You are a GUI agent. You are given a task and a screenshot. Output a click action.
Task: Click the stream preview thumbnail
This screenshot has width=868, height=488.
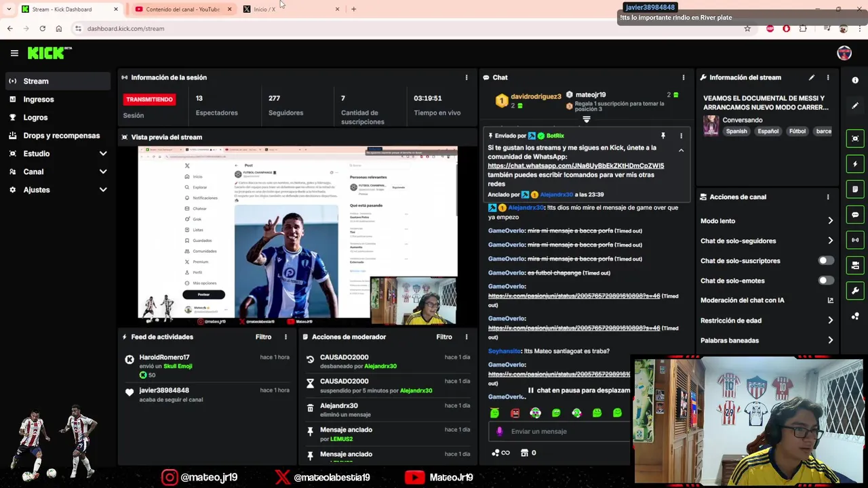(x=298, y=236)
